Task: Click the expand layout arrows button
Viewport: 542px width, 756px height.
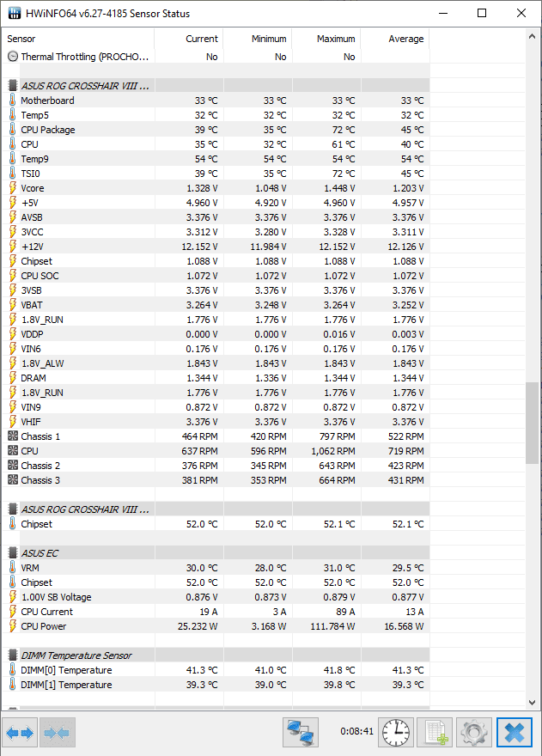Action: tap(21, 733)
